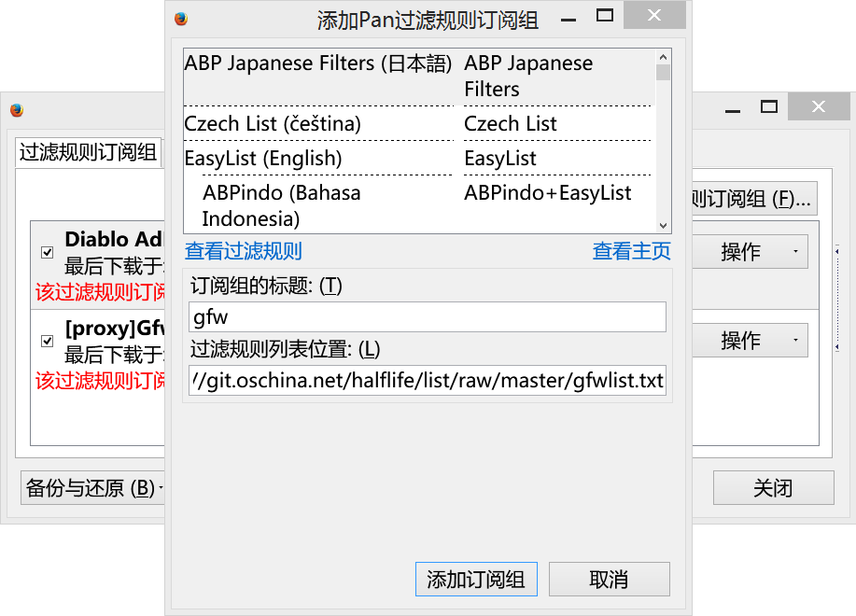The width and height of the screenshot is (856, 616).
Task: Click the subscription list scrollbar thumb
Action: tap(664, 73)
